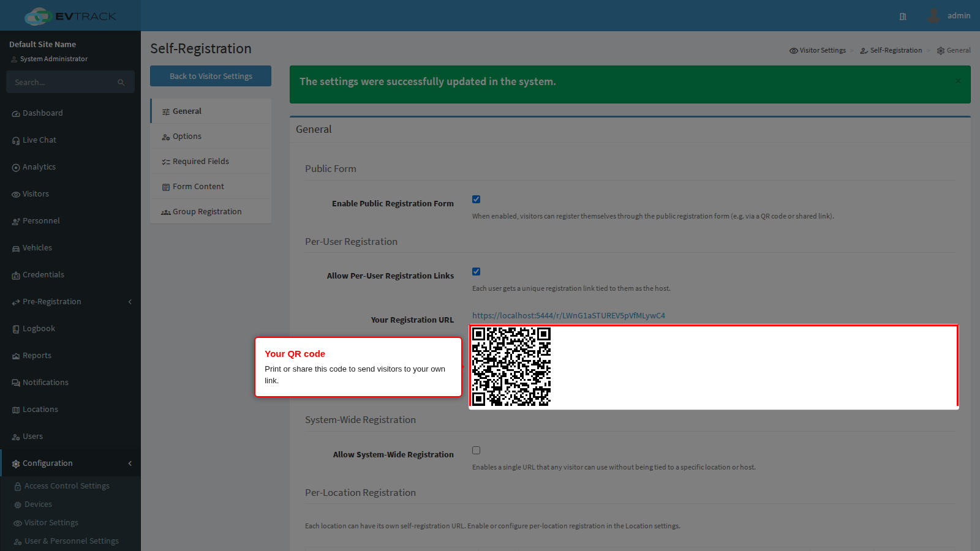Open User & Personnel Settings item

click(x=70, y=541)
